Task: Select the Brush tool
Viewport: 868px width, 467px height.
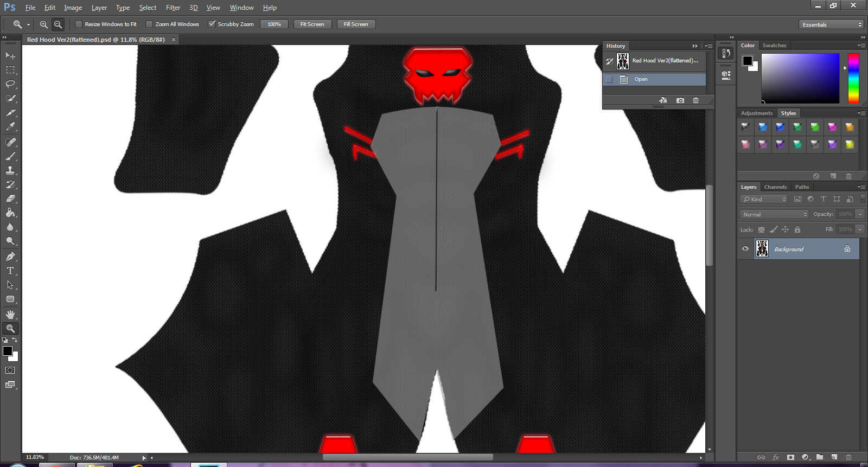Action: click(10, 156)
